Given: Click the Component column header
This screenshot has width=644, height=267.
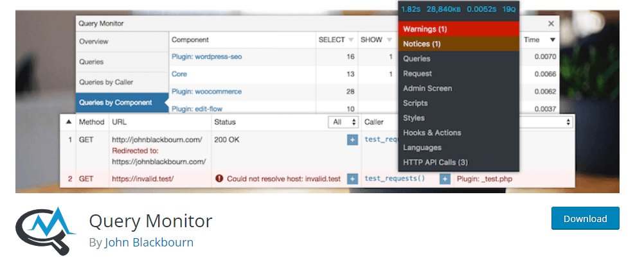Looking at the screenshot, I should [190, 40].
